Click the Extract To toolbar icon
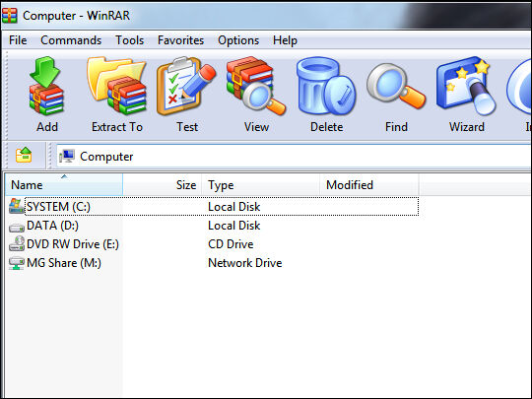 [116, 86]
